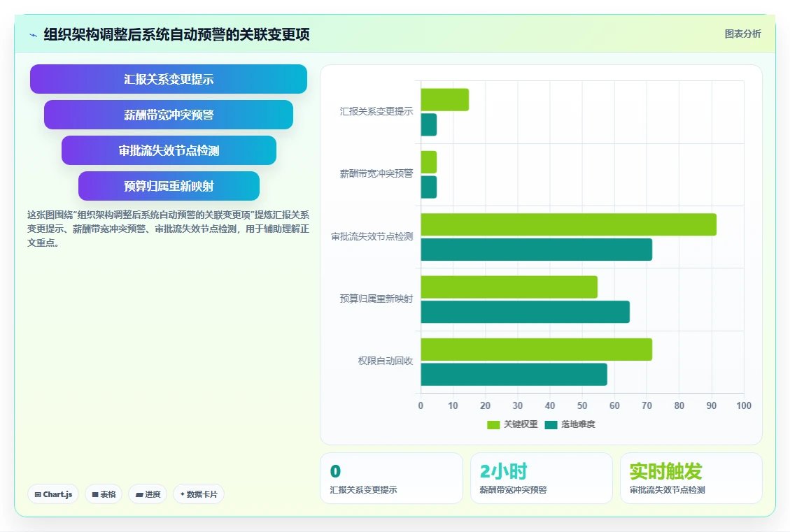
Task: Click the lightning icon beside the title
Action: [34, 35]
